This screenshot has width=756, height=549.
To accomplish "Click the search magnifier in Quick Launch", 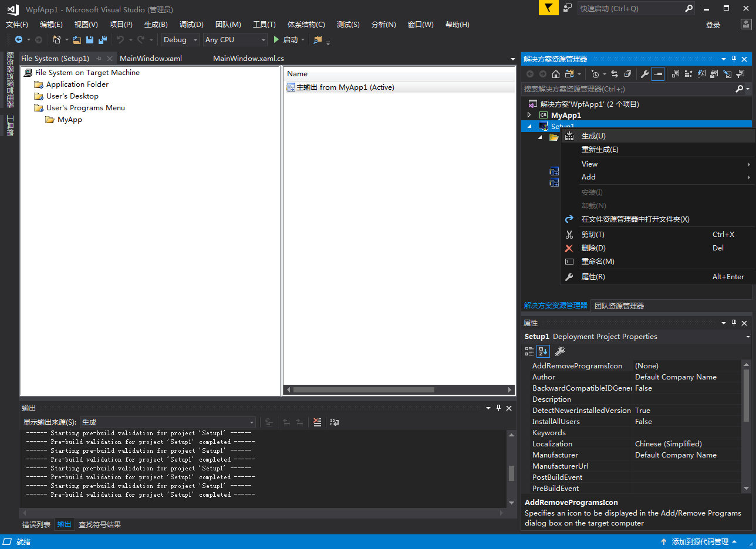I will (689, 8).
